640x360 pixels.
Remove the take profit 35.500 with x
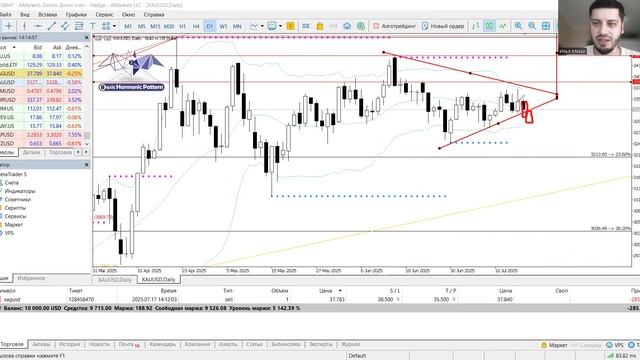tap(454, 299)
